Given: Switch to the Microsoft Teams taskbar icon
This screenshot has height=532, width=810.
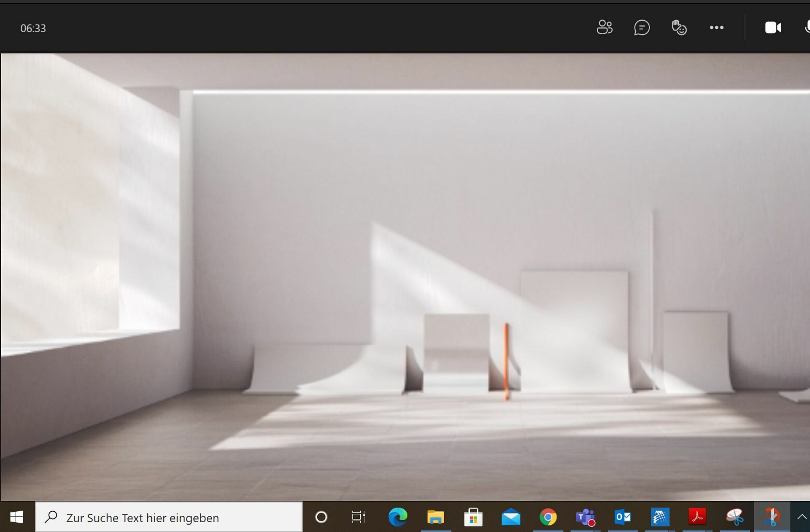Looking at the screenshot, I should pos(586,517).
